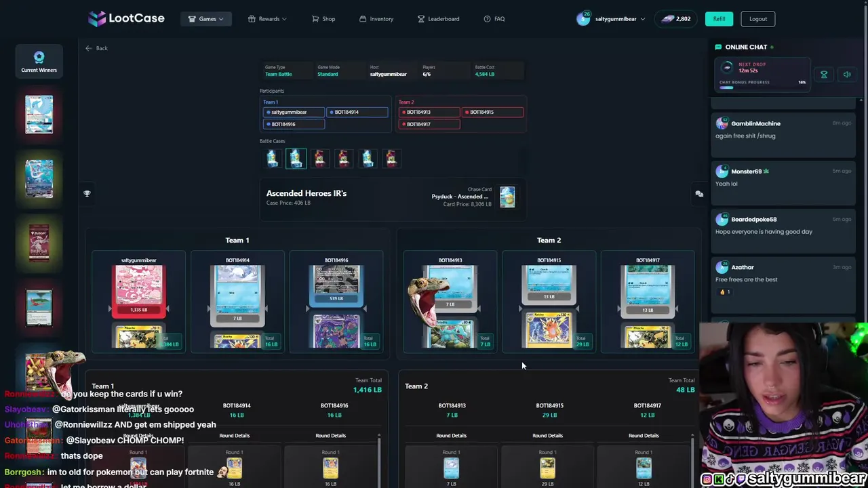Click the Refill button
This screenshot has height=488, width=868.
point(719,19)
